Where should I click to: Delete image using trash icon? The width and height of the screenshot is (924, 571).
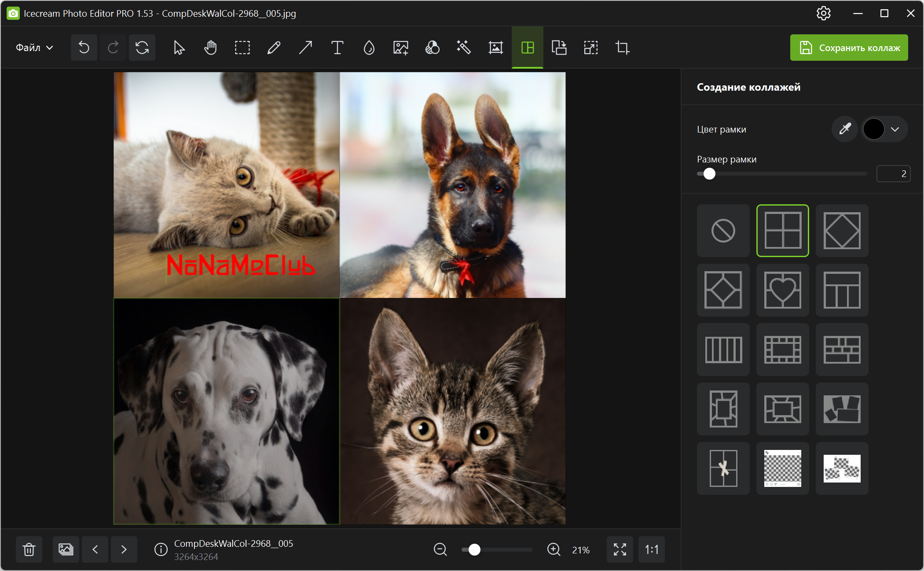point(29,549)
